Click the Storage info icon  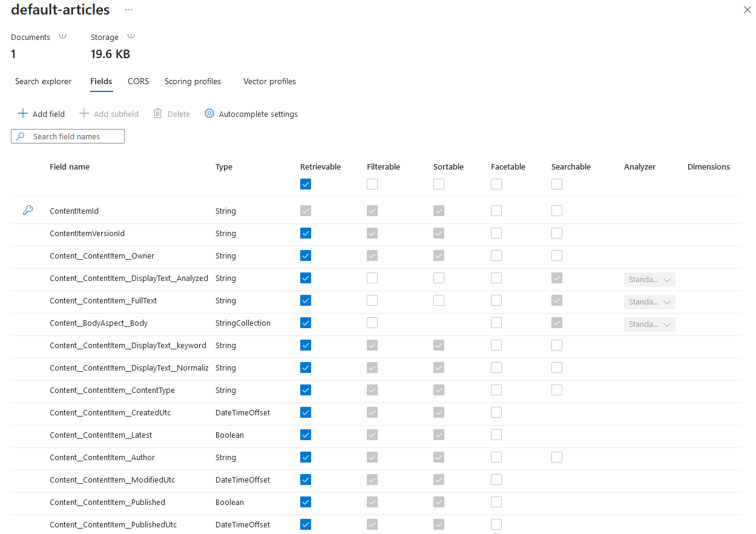click(131, 36)
